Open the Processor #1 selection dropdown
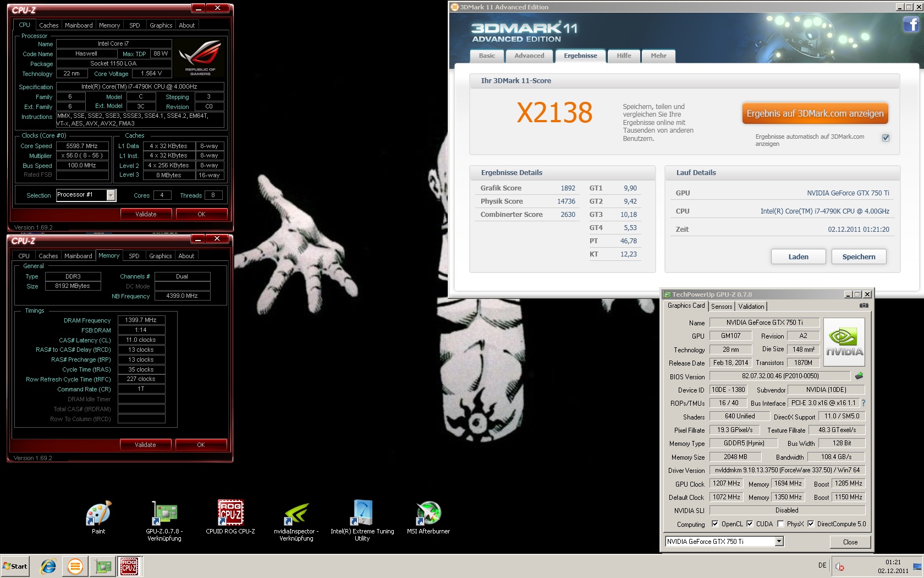 (x=111, y=195)
